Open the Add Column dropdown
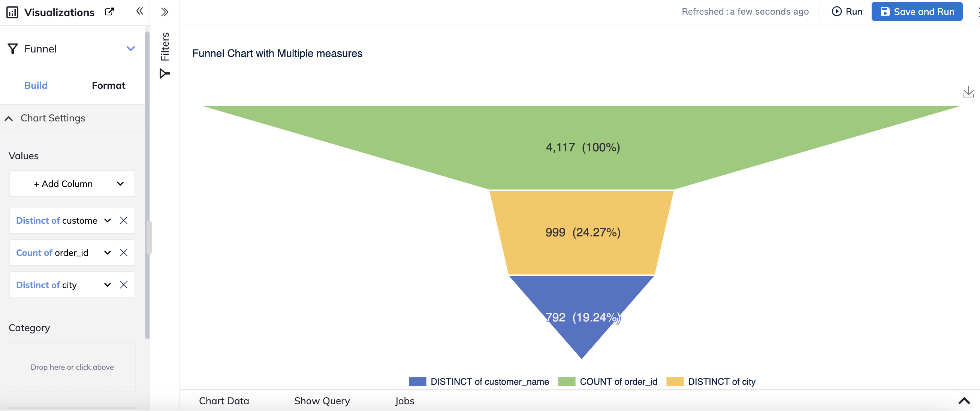 (x=72, y=184)
